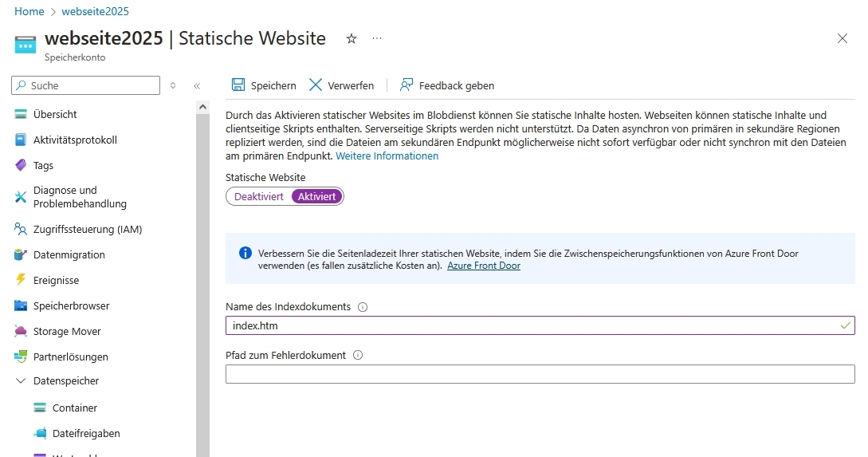Click the Speichern disk icon
This screenshot has height=457, width=868.
pos(238,85)
